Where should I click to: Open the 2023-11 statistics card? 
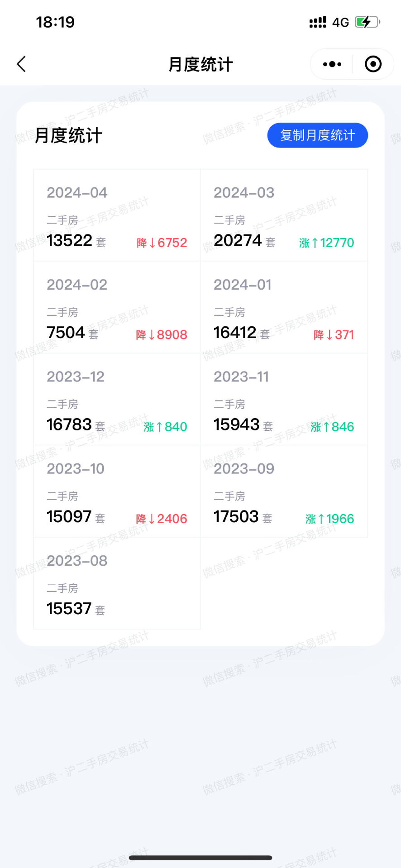284,399
